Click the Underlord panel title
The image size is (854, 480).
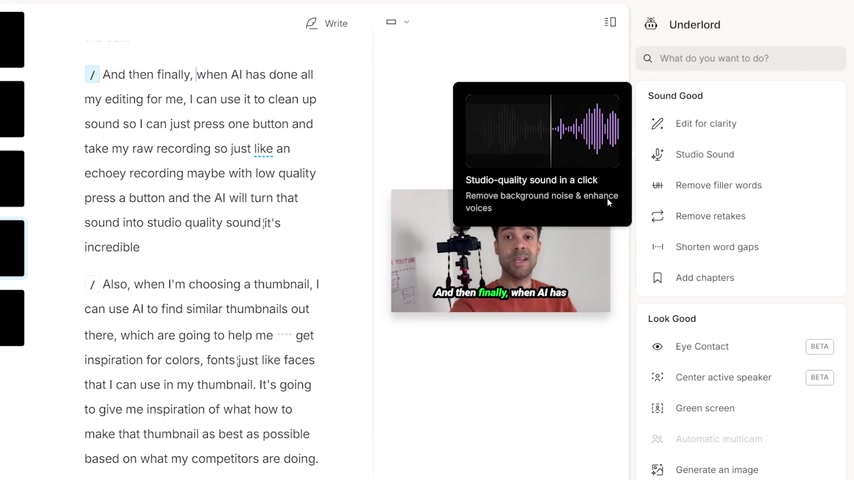(694, 25)
